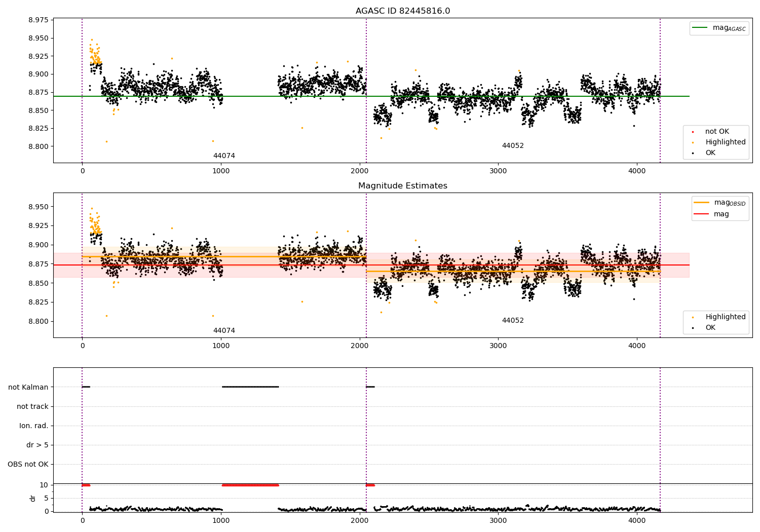This screenshot has width=760, height=532.
Task: Click the red 'mag' legend entry
Action: [x=711, y=214]
